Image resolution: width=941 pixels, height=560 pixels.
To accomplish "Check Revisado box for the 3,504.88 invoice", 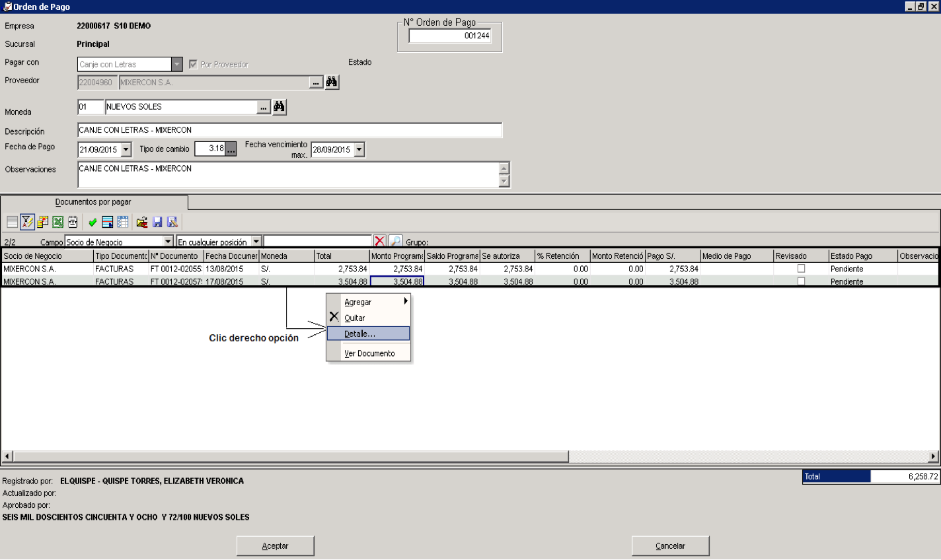I will pos(801,281).
